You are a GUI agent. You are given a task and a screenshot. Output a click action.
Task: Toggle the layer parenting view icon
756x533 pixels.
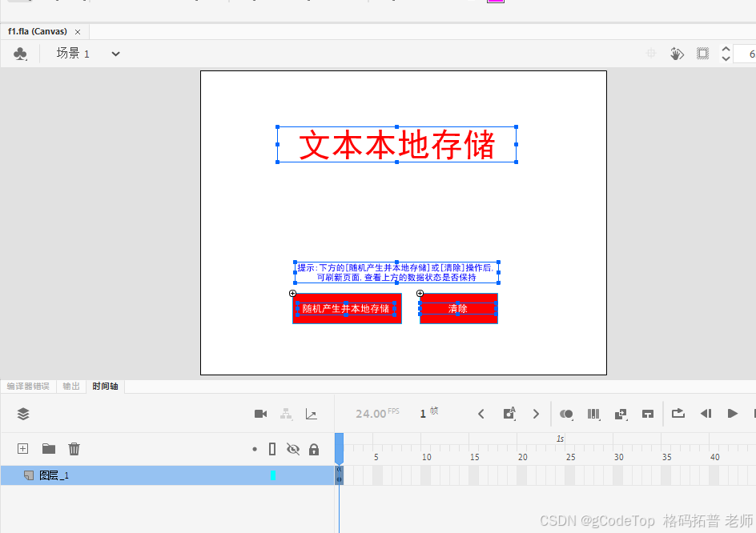[287, 414]
